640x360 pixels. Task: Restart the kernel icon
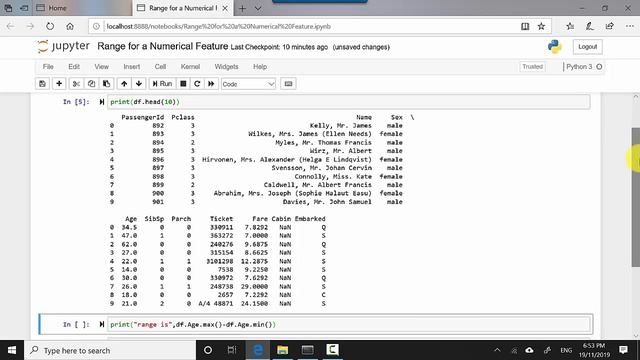[x=197, y=84]
